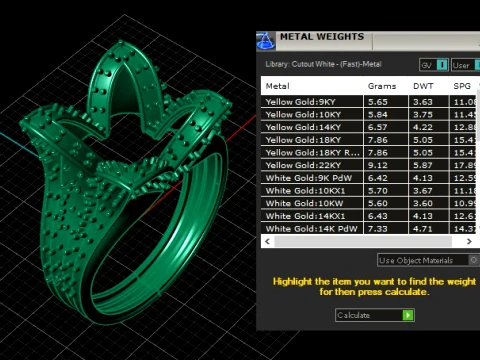Click the 6.43 grams cell
Image resolution: width=480 pixels, height=360 pixels.
coord(386,216)
